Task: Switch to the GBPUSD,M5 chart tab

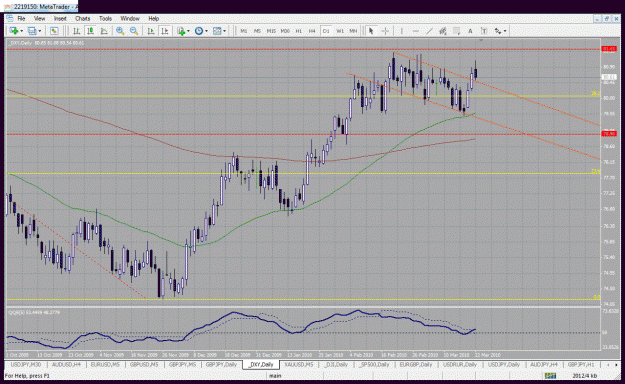Action: coord(144,364)
